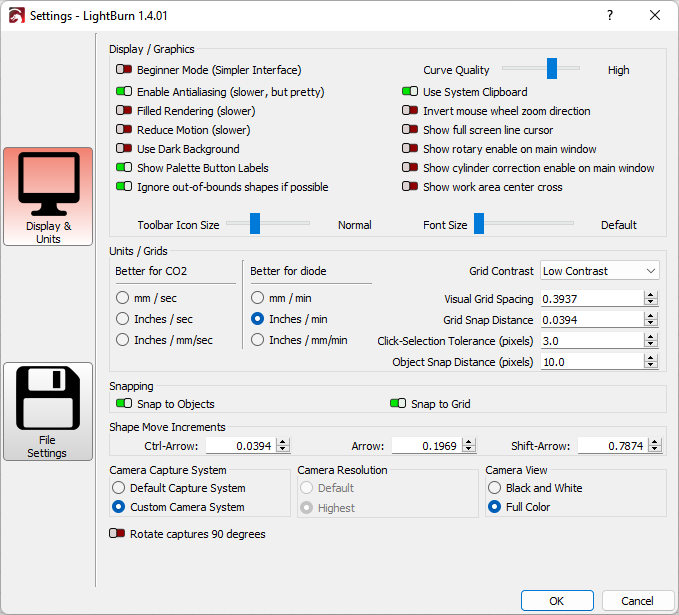Increase Shift-Arrow increment with up arrow

(x=655, y=442)
